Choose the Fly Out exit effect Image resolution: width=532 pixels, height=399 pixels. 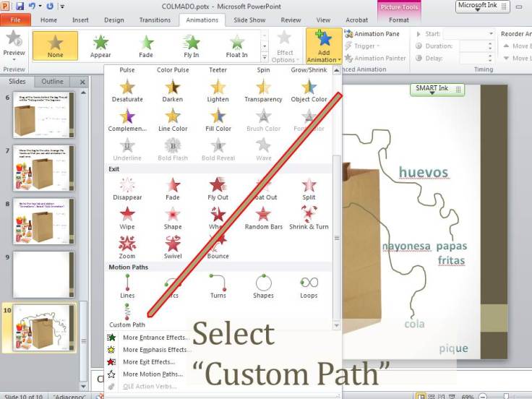pyautogui.click(x=218, y=189)
